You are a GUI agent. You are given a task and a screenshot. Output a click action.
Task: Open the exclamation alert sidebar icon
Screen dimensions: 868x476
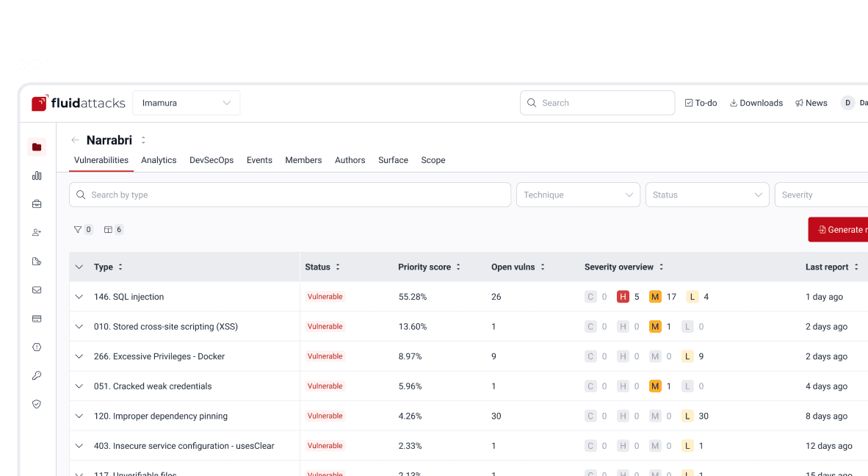(x=37, y=347)
